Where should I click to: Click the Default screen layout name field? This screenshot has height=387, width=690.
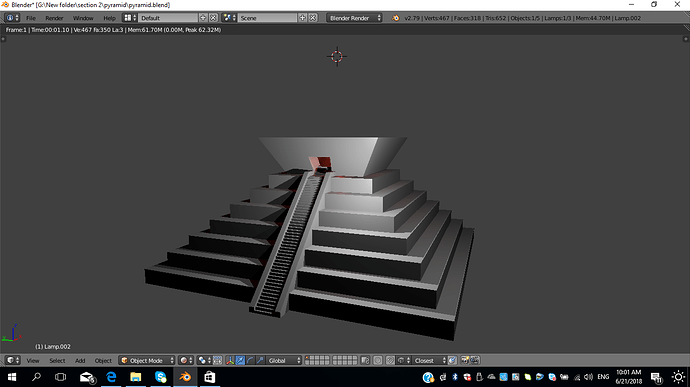click(x=168, y=18)
